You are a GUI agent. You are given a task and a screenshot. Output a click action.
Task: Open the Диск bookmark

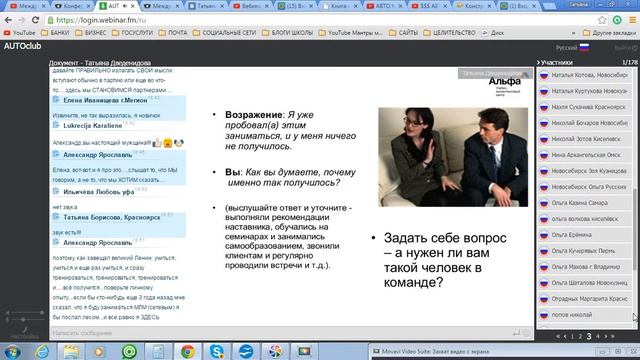[493, 33]
